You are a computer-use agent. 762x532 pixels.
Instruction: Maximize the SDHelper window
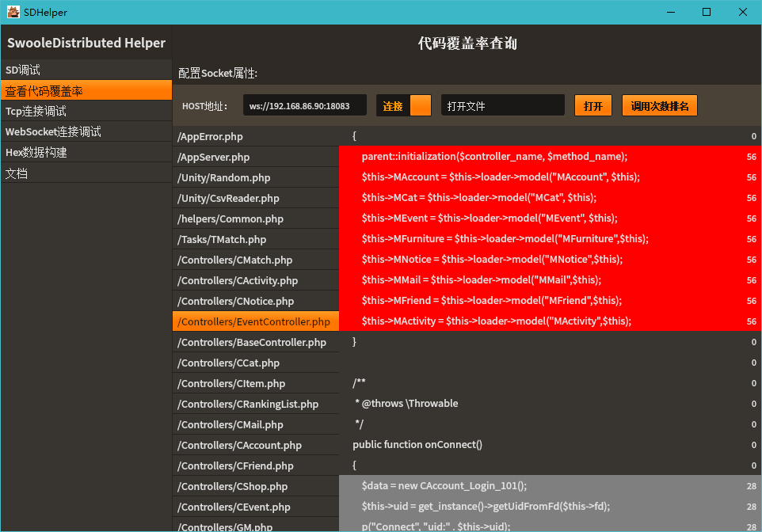(x=706, y=12)
